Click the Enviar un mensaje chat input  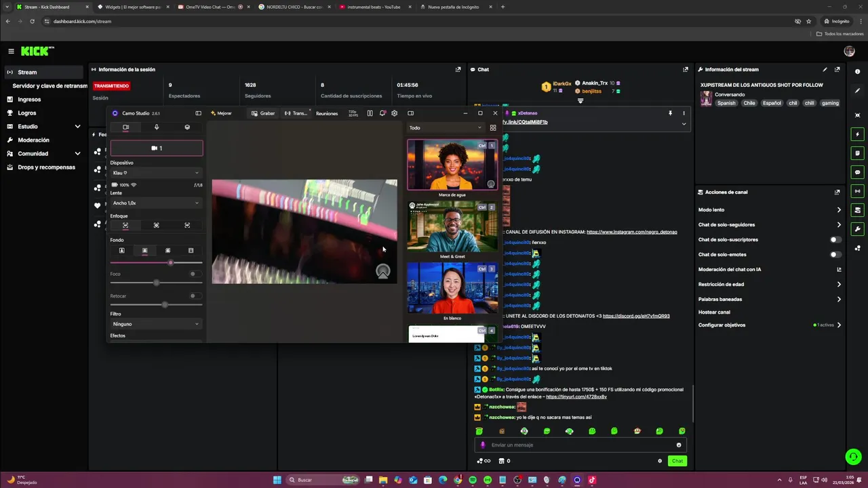click(580, 445)
